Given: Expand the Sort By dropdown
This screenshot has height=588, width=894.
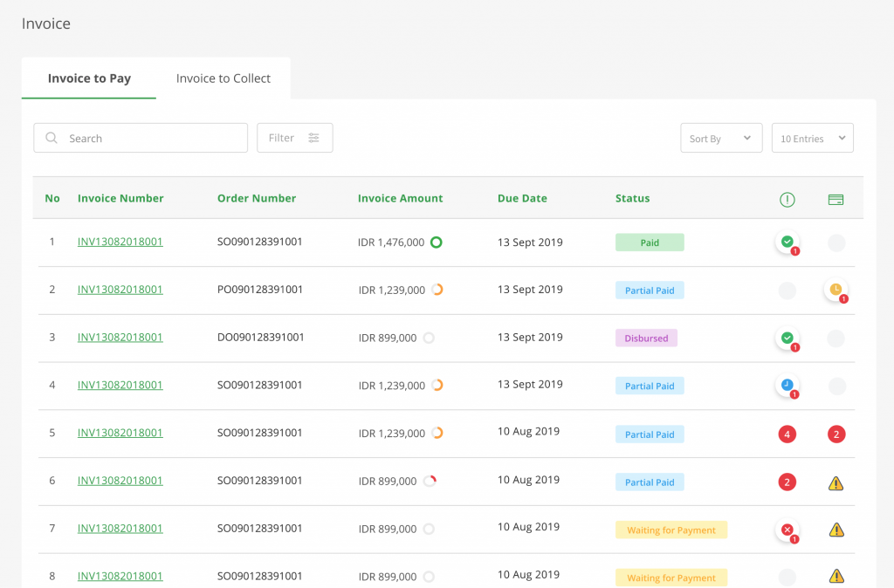Looking at the screenshot, I should tap(721, 138).
